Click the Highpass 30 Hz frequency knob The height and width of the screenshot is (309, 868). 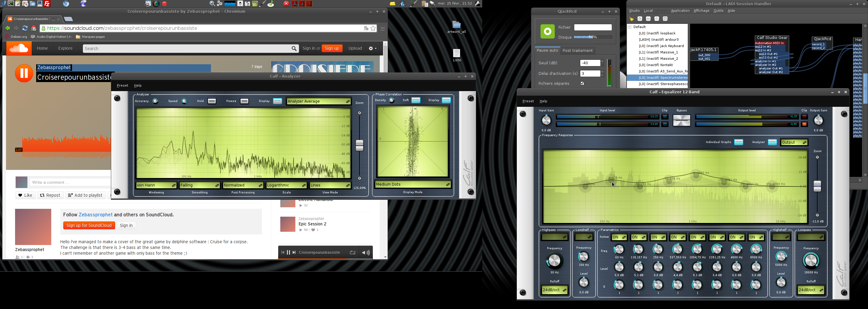coord(554,260)
